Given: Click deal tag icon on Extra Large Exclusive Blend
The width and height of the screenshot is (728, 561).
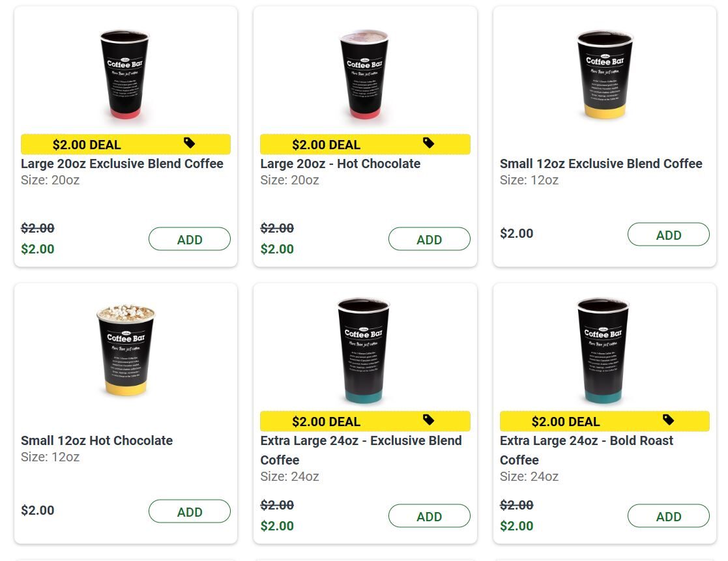Looking at the screenshot, I should tap(429, 420).
